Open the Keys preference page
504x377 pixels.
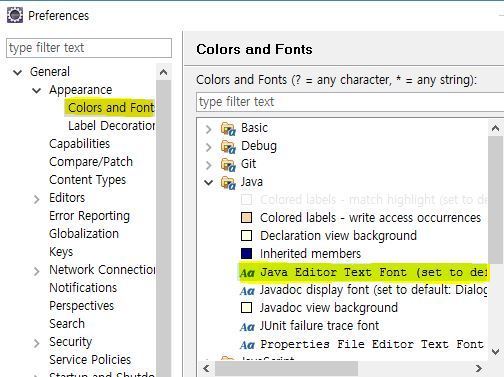click(x=61, y=252)
